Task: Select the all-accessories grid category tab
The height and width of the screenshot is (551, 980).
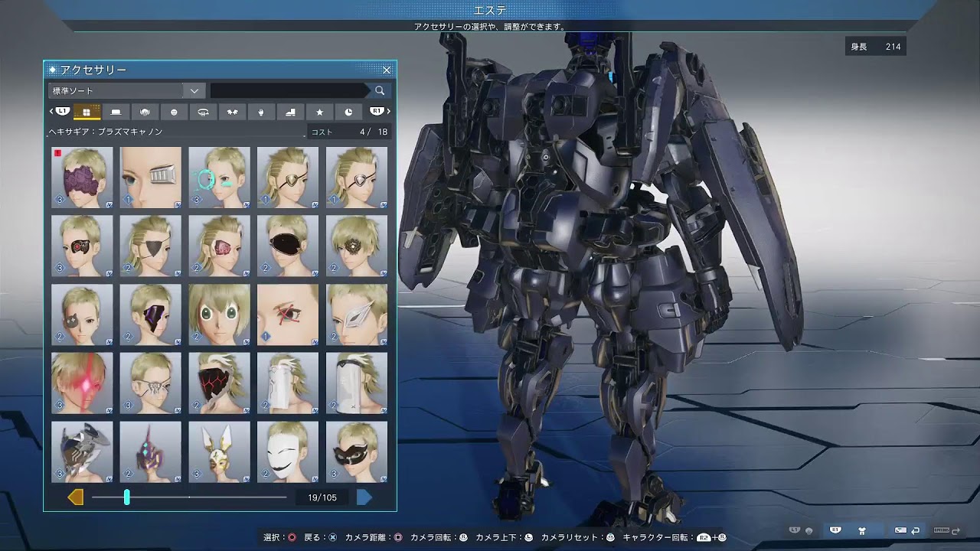Action: pyautogui.click(x=87, y=112)
